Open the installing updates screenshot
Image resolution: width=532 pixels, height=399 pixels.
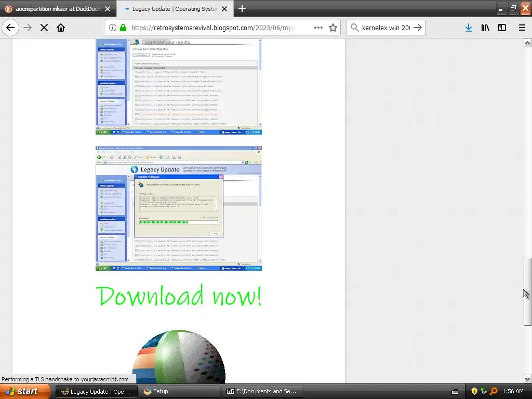tap(179, 208)
